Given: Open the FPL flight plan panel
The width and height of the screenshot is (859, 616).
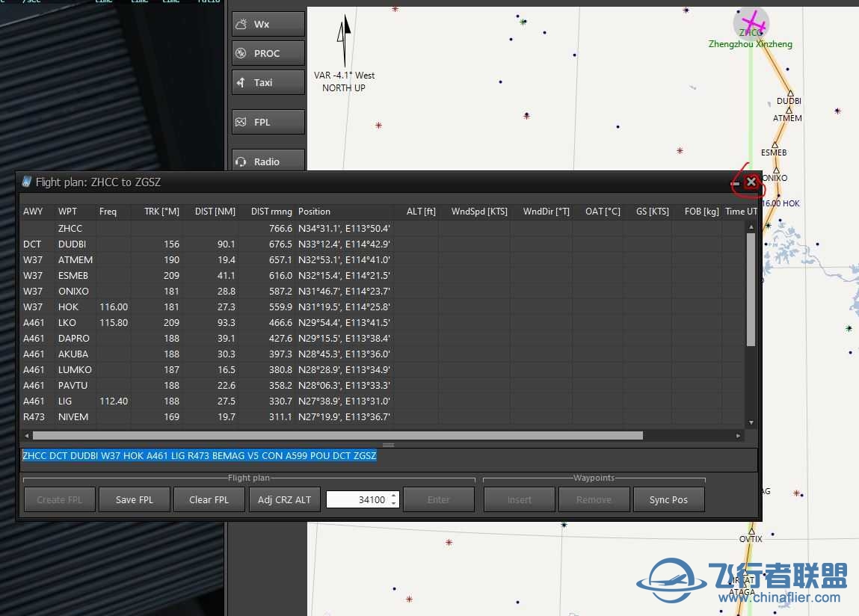Looking at the screenshot, I should (x=268, y=122).
